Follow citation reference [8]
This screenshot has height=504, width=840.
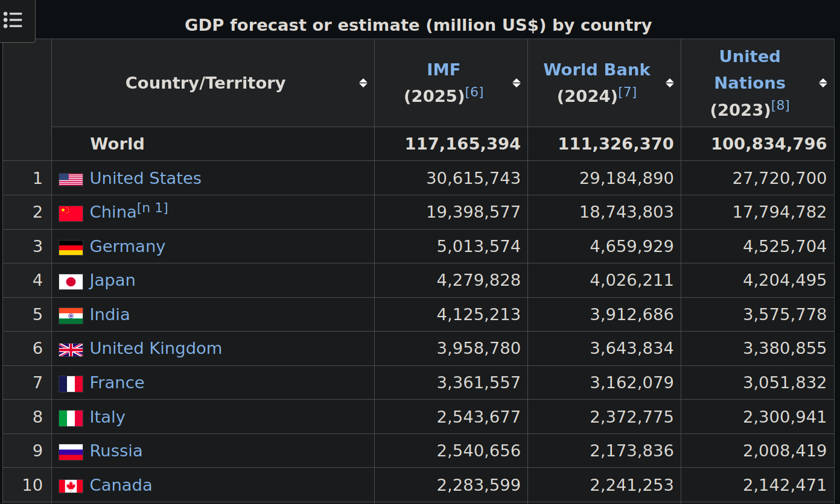780,106
